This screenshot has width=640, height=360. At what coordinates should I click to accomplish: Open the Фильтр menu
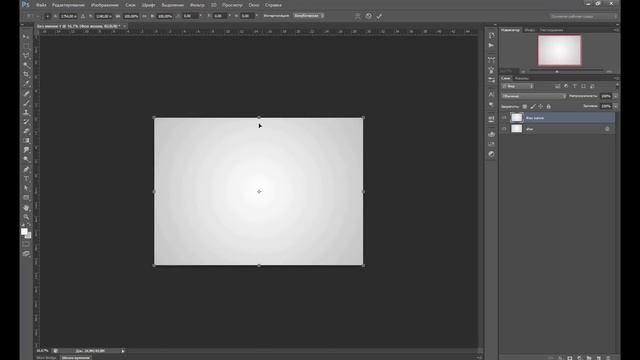[x=197, y=5]
